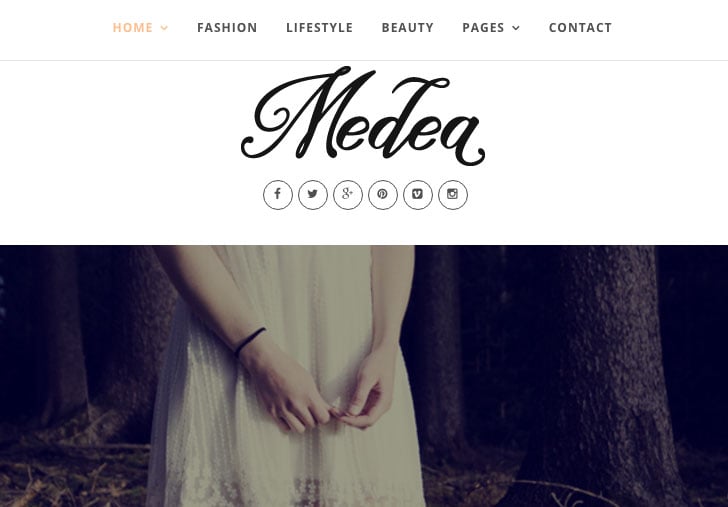The image size is (728, 507).
Task: Open the Instagram social icon
Action: click(x=453, y=195)
